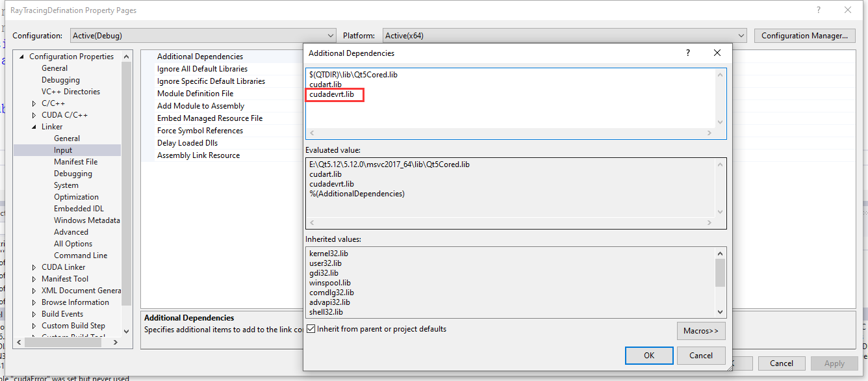Collapse the Linker tree node
Image resolution: width=868 pixels, height=381 pixels.
click(x=35, y=126)
